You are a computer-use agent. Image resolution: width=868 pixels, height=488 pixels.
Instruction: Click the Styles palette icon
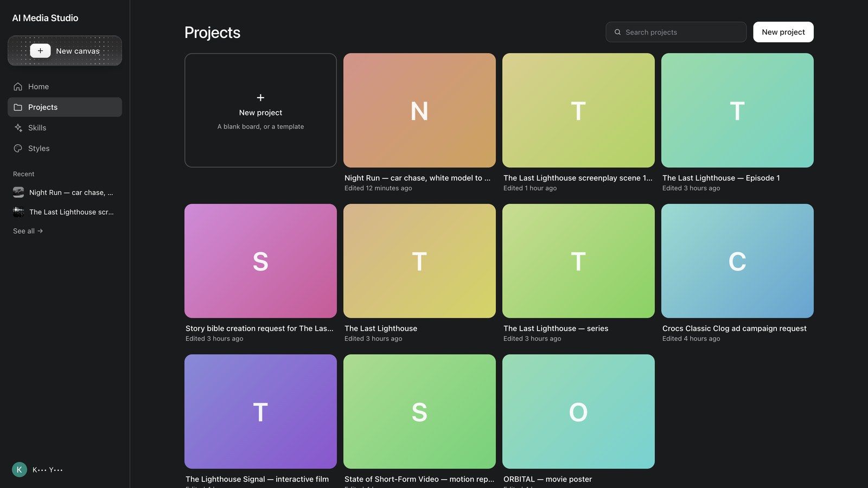[x=18, y=149]
